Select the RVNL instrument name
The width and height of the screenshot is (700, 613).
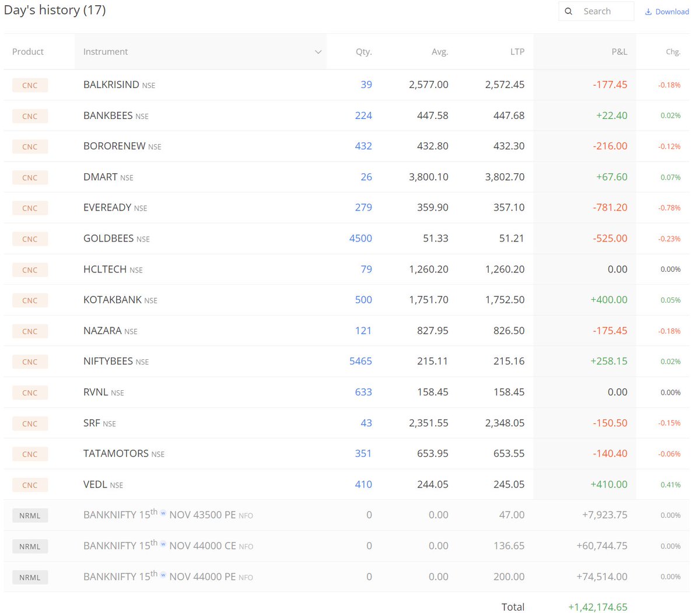tap(96, 393)
